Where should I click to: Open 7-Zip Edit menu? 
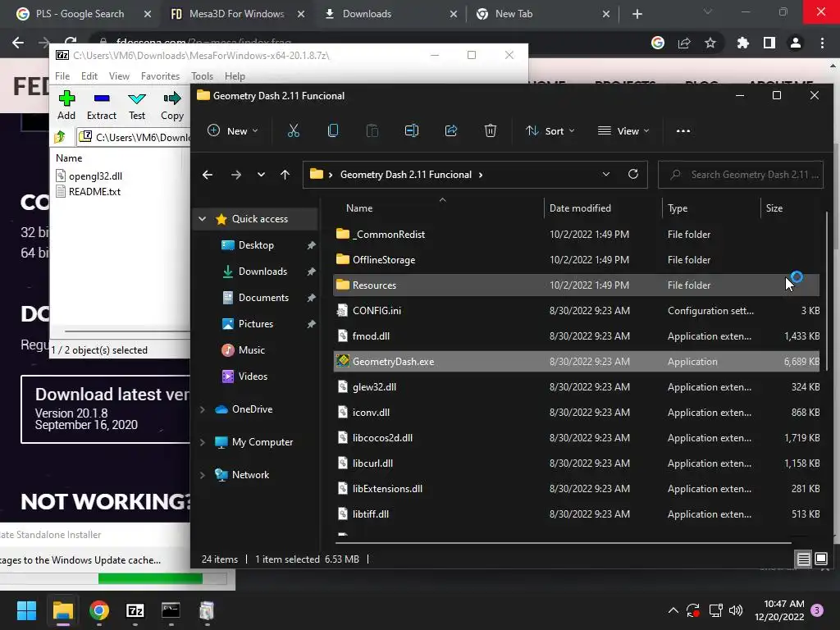(89, 76)
